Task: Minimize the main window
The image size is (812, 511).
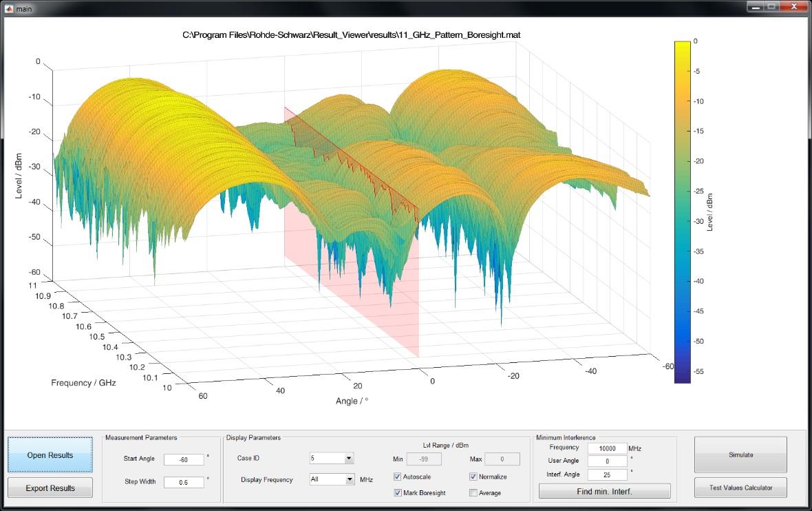Action: (756, 7)
